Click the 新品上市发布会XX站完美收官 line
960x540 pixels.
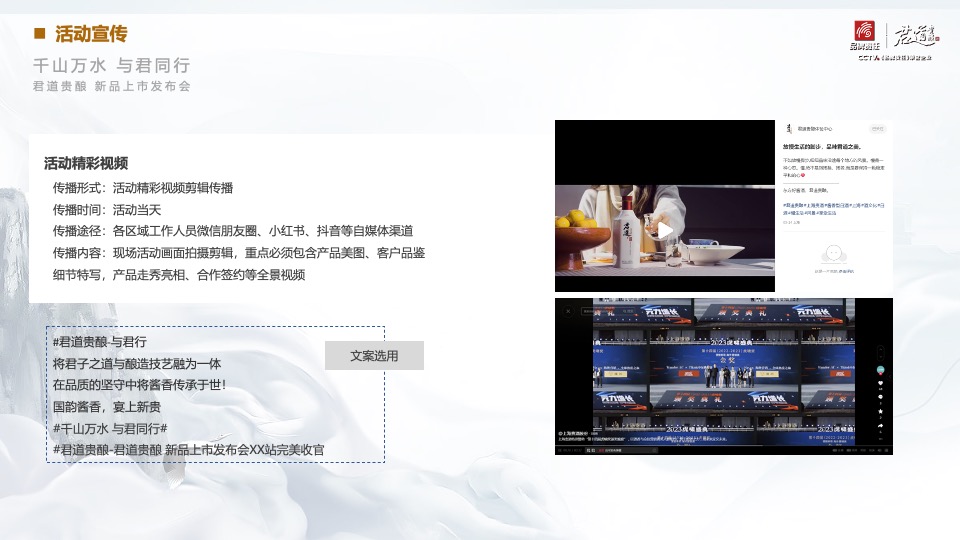point(189,450)
